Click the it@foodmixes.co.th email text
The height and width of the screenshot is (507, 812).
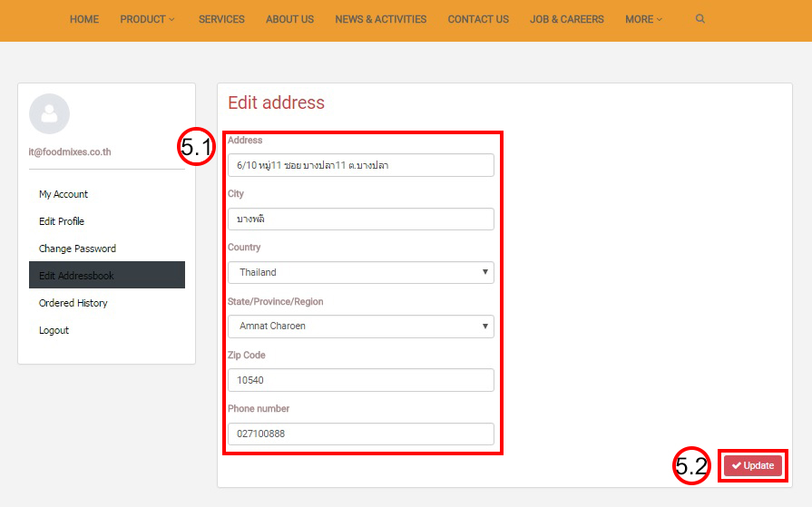pyautogui.click(x=70, y=151)
